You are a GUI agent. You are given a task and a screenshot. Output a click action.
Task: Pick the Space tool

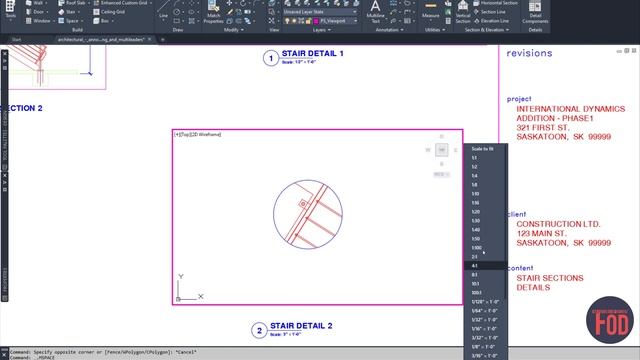pos(70,21)
